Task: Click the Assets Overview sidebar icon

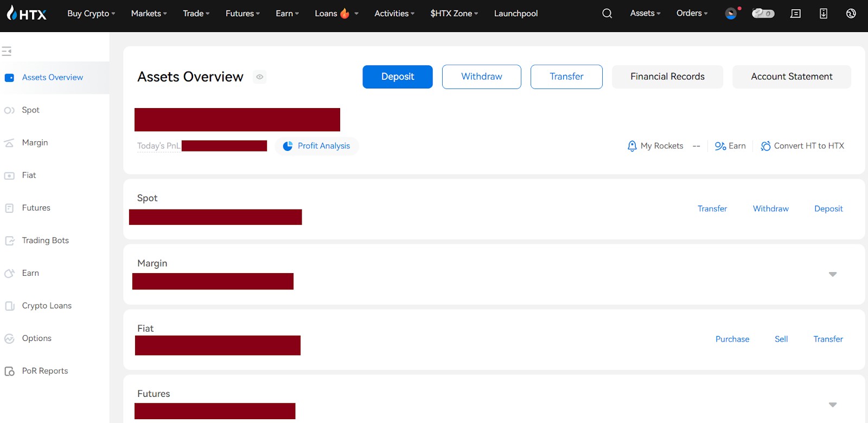Action: [9, 78]
